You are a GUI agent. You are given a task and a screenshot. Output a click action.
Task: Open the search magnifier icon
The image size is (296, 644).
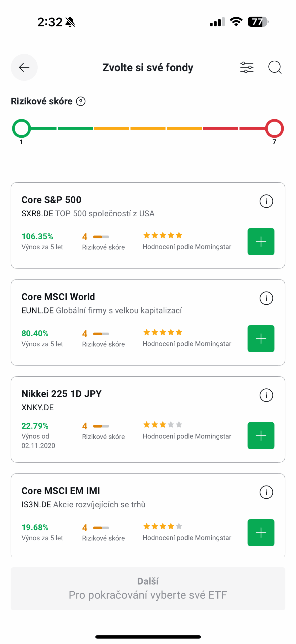coord(274,67)
